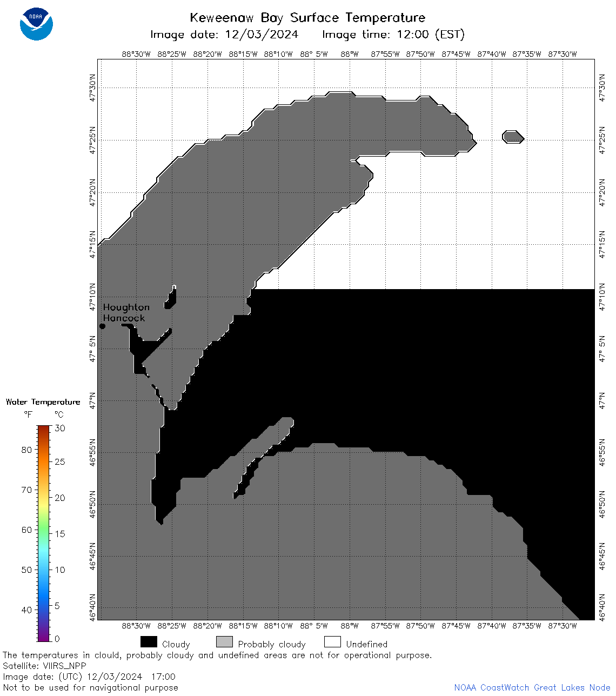Click the 40 value on Fahrenheit scale
The image size is (616, 696).
pos(26,610)
